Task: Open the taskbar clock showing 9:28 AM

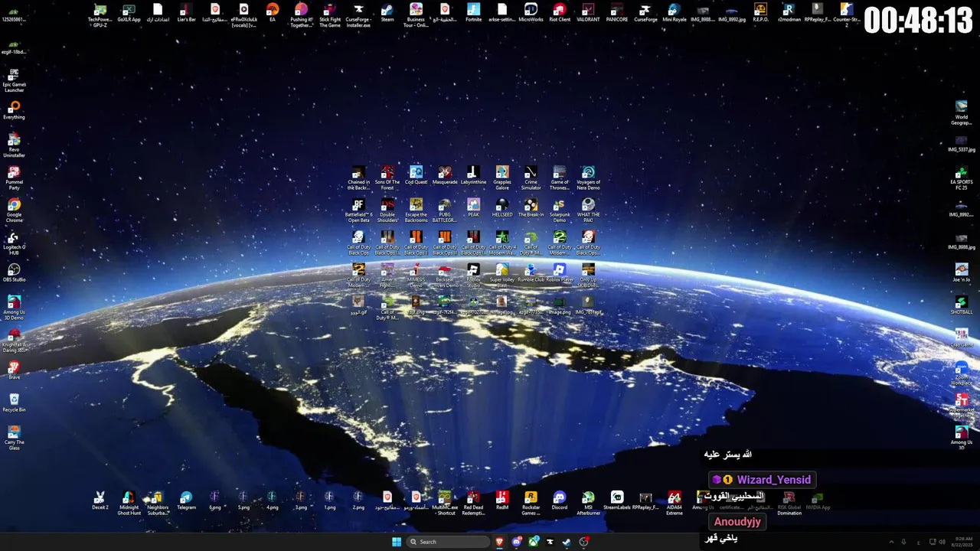Action: (x=962, y=542)
